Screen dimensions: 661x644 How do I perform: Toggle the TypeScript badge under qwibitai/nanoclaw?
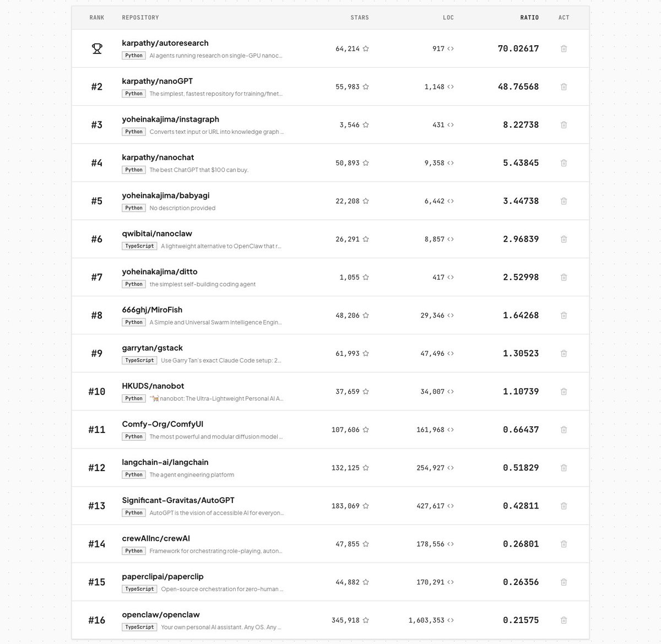tap(139, 246)
